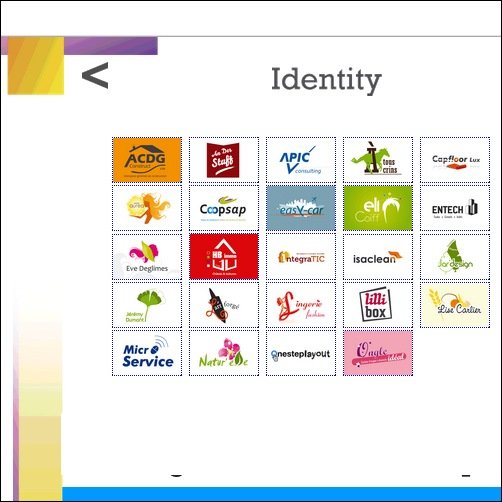Select the pink Ongle idéal logo
This screenshot has height=502, width=502.
point(378,353)
